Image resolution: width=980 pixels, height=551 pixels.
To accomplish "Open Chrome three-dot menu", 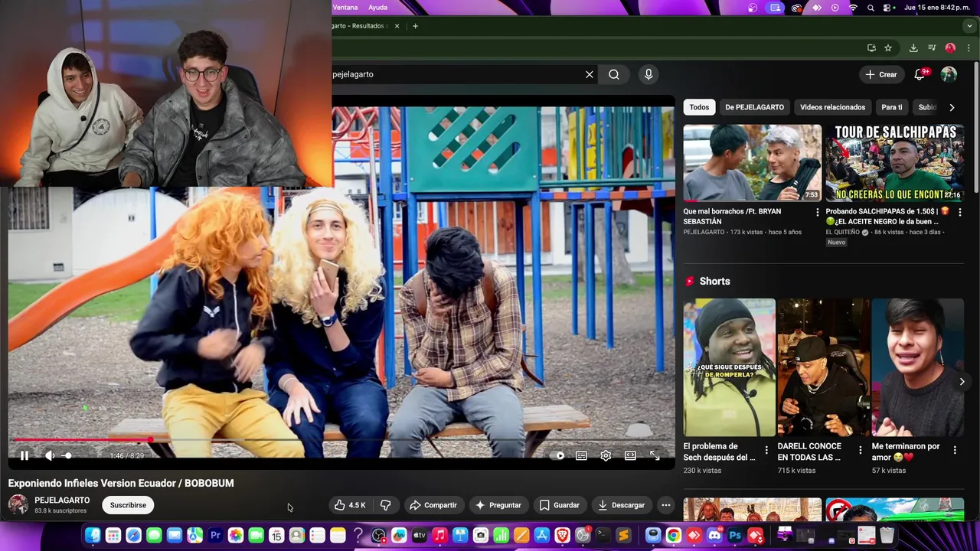I will (x=969, y=47).
